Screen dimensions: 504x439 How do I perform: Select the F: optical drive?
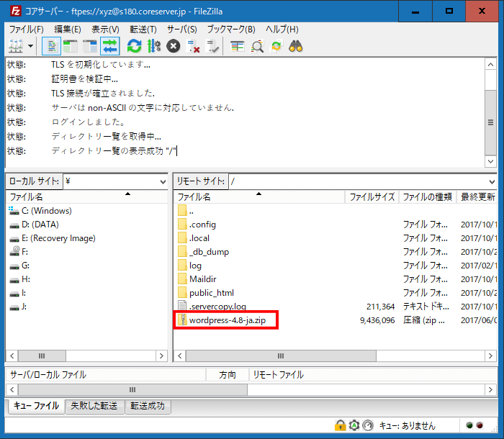(x=19, y=252)
